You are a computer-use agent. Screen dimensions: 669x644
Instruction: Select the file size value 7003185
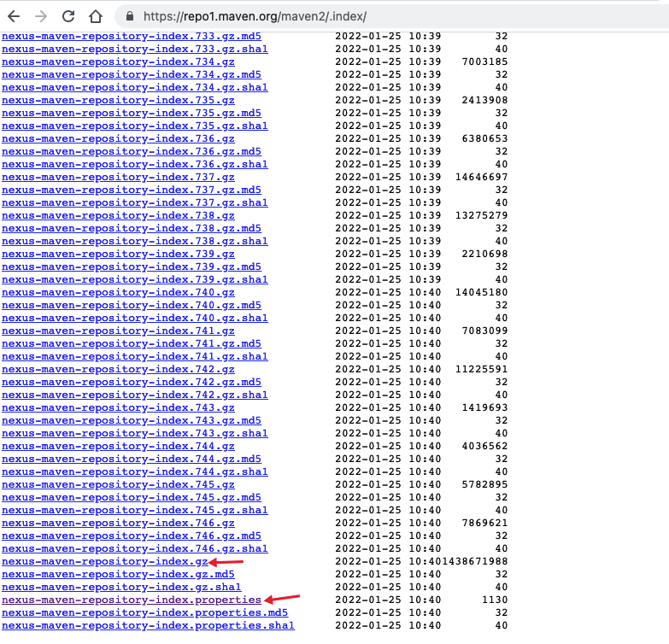click(484, 61)
